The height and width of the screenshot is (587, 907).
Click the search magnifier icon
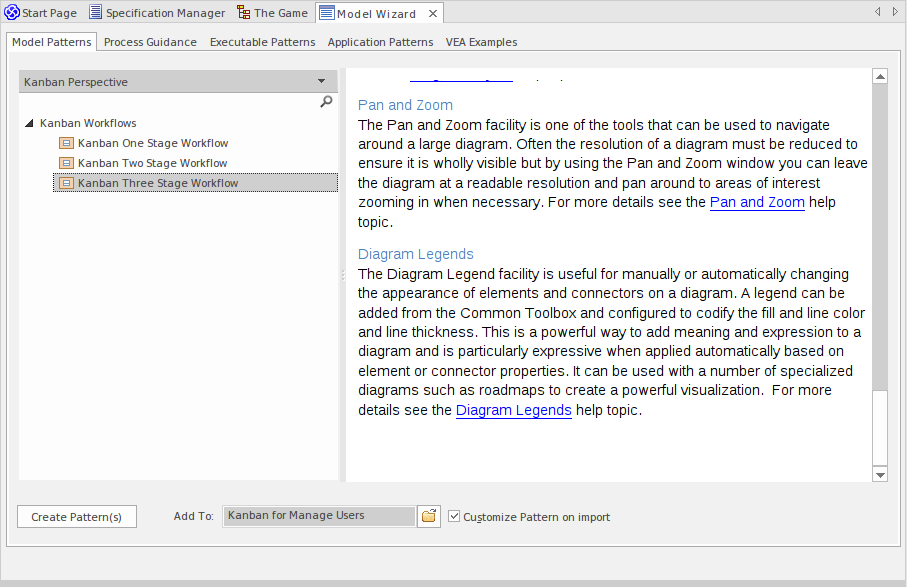326,101
